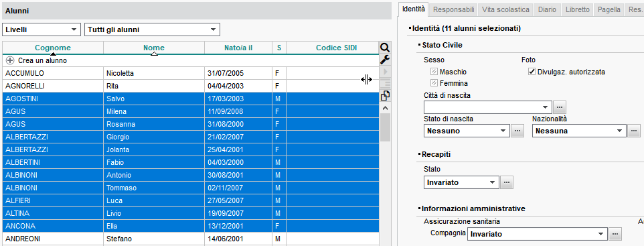This screenshot has height=246, width=644.
Task: Switch to the Responsabili tab
Action: 454,9
